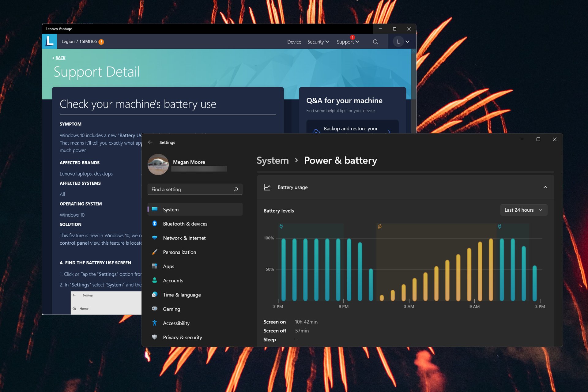The image size is (588, 392).
Task: Select Bluetooth & devices in sidebar
Action: [x=195, y=224]
